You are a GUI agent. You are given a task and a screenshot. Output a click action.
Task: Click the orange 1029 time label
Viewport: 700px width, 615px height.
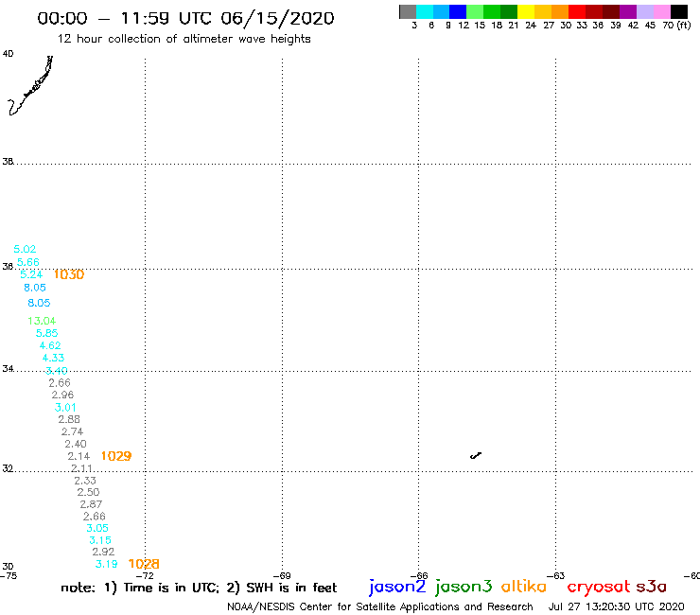116,456
